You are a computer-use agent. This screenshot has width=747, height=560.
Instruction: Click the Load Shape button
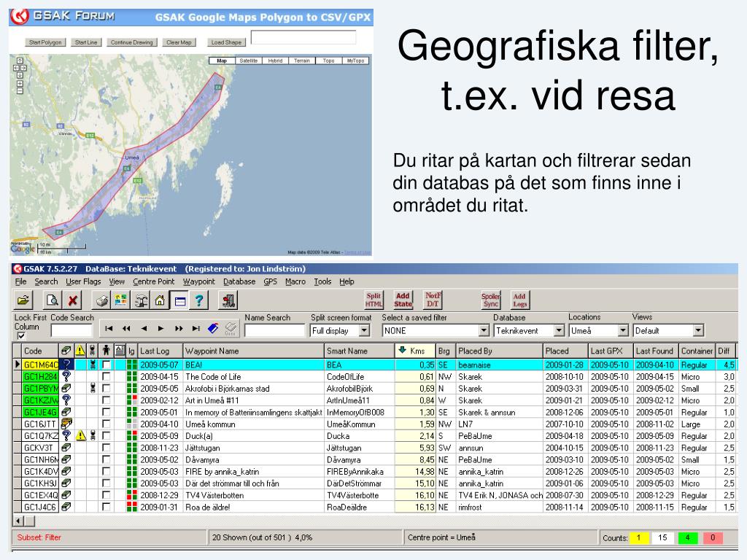[x=226, y=42]
